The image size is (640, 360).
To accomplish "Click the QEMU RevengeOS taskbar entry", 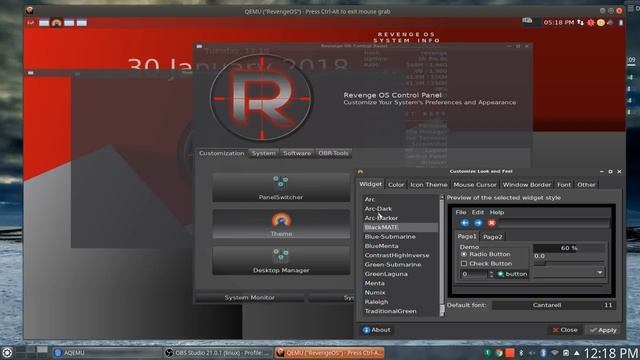I will [329, 353].
